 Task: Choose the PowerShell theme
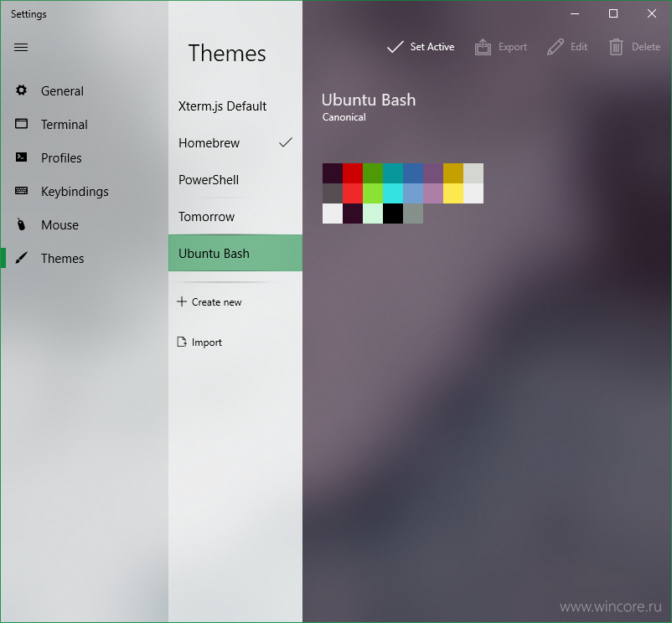pyautogui.click(x=235, y=179)
